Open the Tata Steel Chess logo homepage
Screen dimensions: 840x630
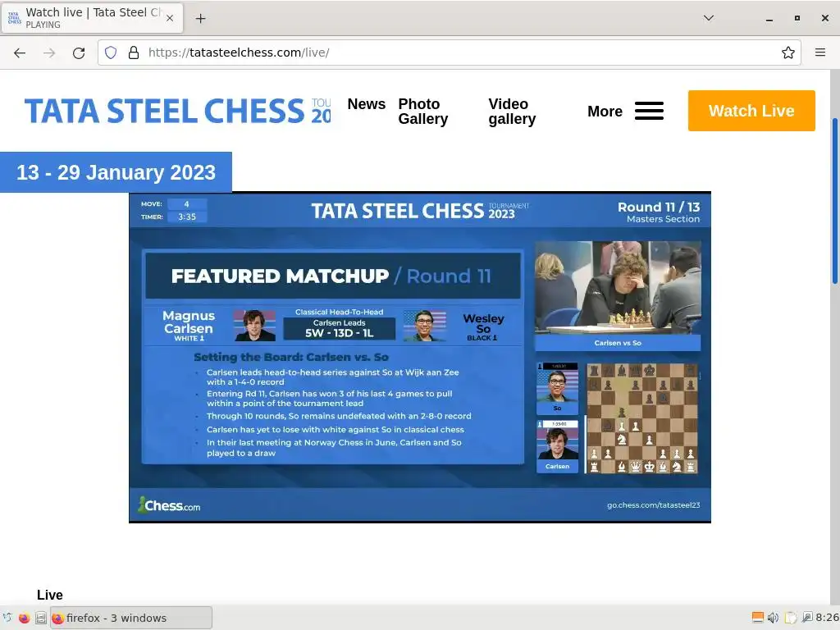(177, 111)
